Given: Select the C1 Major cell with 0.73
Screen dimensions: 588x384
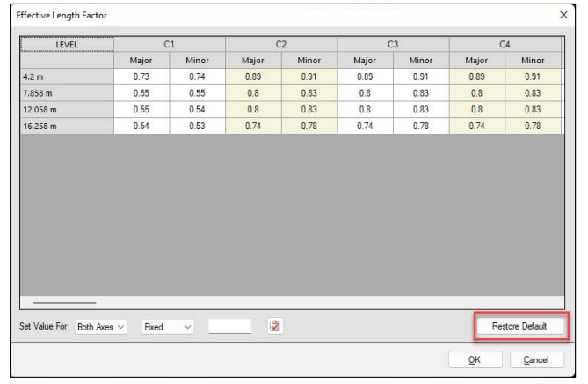Looking at the screenshot, I should click(142, 76).
